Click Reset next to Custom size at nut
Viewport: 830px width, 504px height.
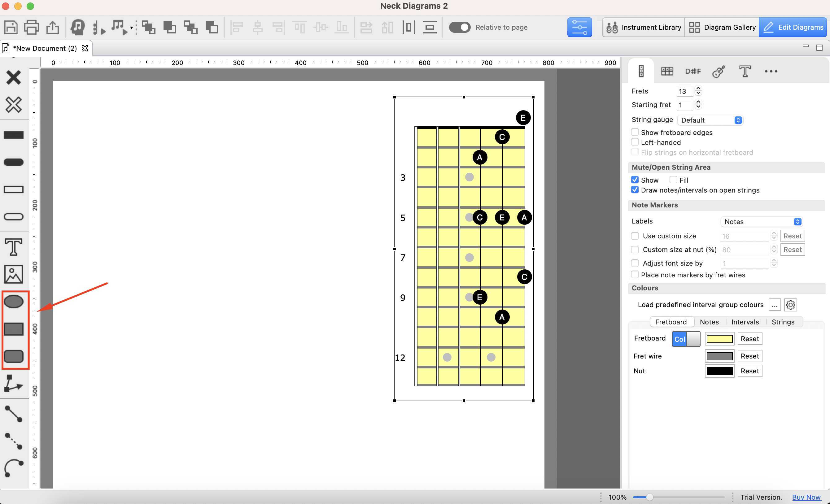tap(792, 250)
